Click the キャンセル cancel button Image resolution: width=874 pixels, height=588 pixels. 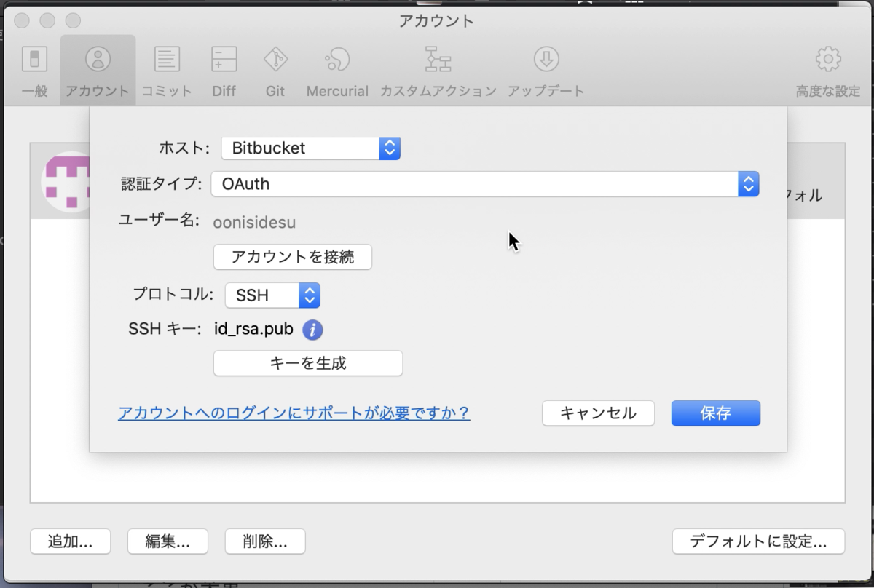[598, 413]
